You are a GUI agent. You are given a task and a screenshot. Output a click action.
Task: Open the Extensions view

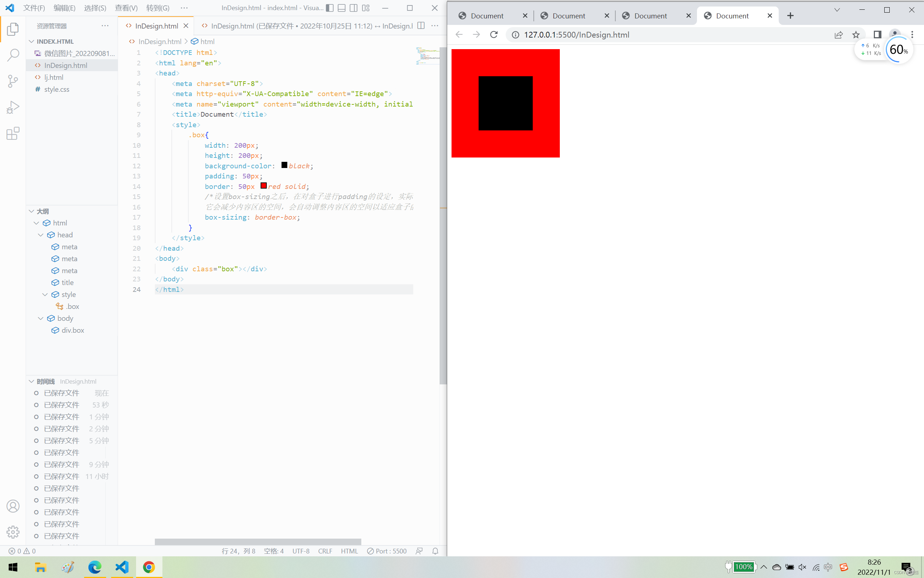tap(13, 133)
